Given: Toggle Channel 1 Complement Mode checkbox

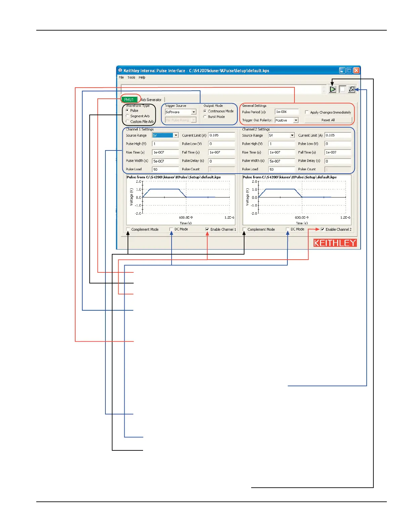Looking at the screenshot, I should pyautogui.click(x=128, y=229).
